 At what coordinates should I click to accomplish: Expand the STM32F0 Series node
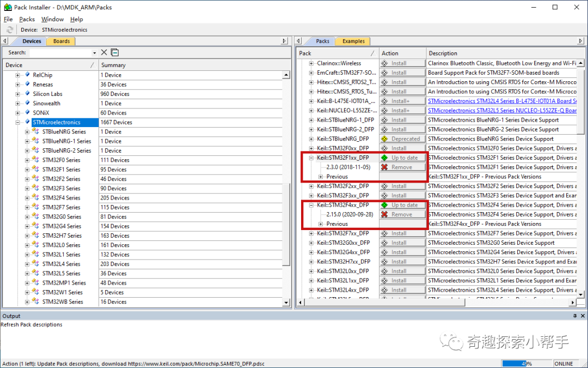pos(27,160)
